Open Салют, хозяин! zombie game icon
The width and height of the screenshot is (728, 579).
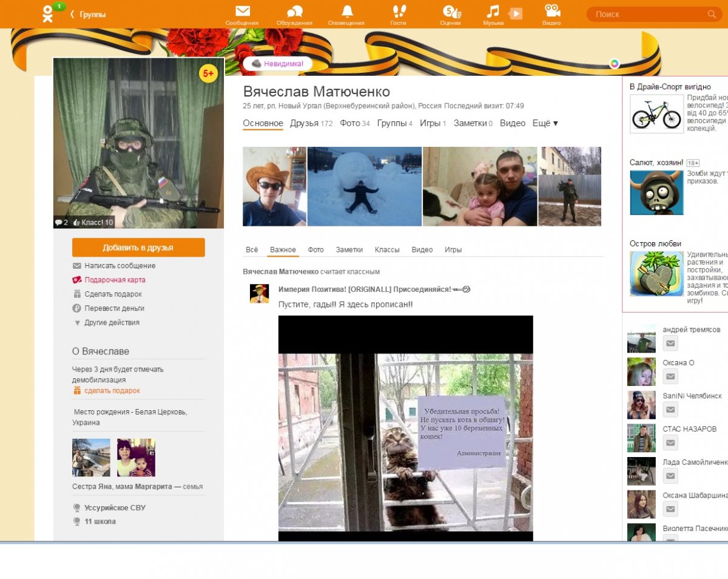click(x=656, y=192)
